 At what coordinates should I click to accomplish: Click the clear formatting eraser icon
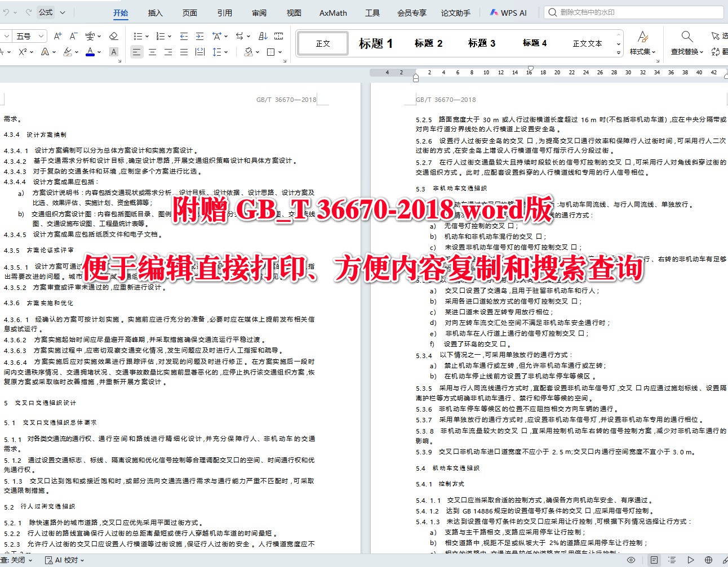113,35
